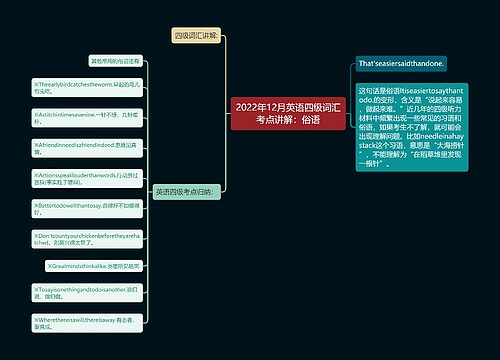Click the 四级词汇讲解 branch node

pyautogui.click(x=196, y=35)
